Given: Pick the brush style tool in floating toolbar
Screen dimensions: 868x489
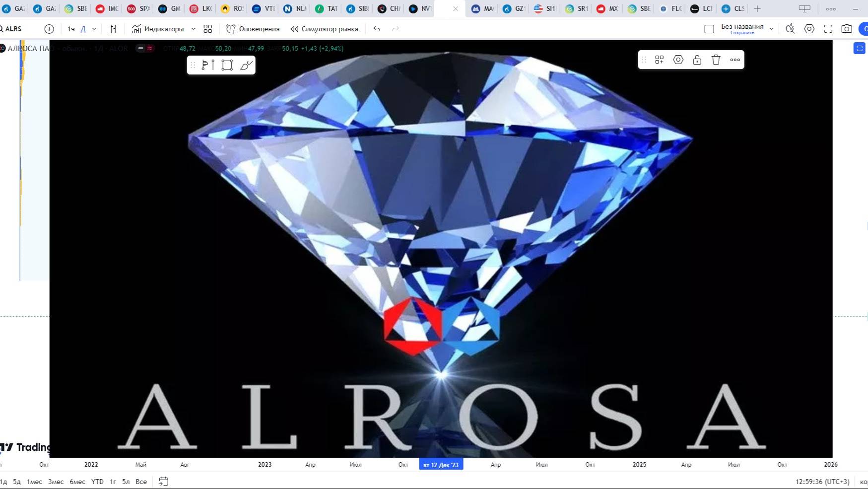Looking at the screenshot, I should [x=246, y=65].
